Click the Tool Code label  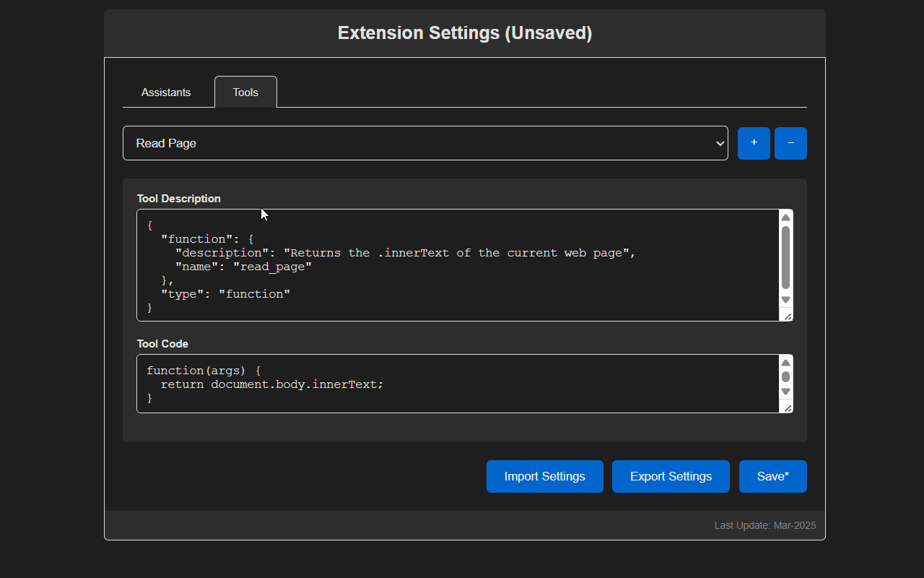pos(162,344)
